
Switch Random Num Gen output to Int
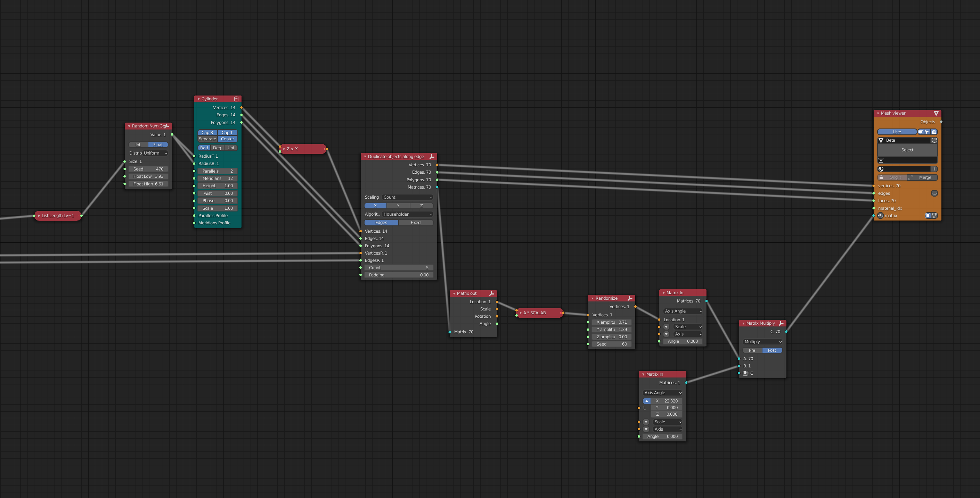(138, 144)
